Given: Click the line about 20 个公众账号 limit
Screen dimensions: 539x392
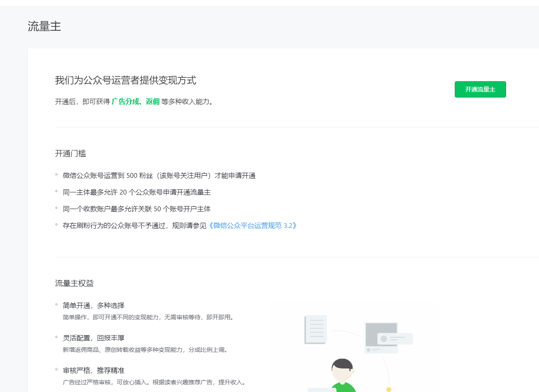Looking at the screenshot, I should (137, 192).
